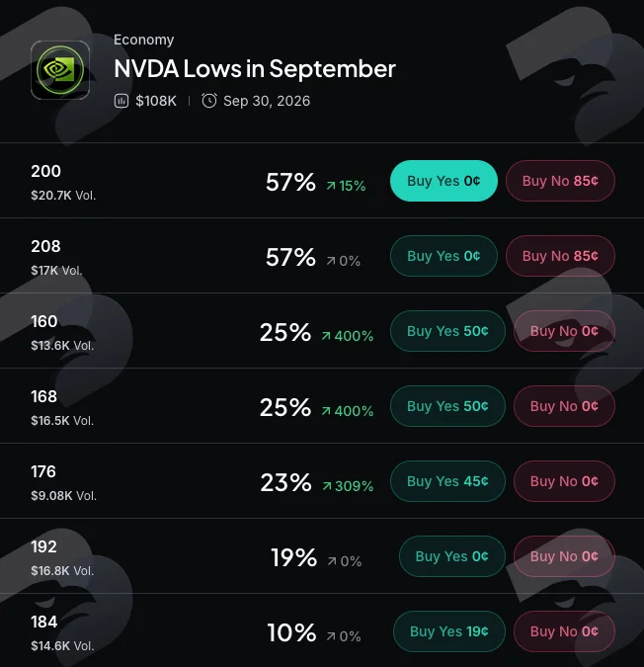This screenshot has height=667, width=644.
Task: Buy Yes 50¢ for the 160 outcome
Action: 447,331
